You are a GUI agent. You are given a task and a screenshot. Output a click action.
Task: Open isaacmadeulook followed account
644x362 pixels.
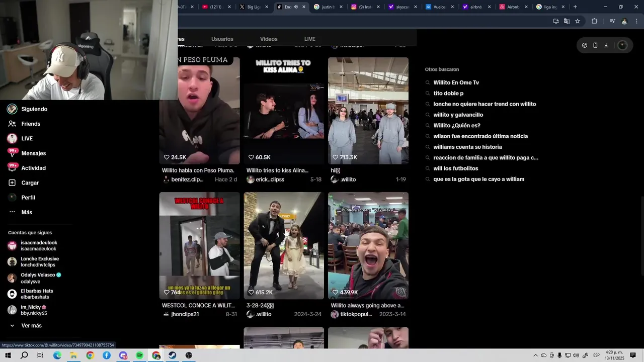[33, 246]
